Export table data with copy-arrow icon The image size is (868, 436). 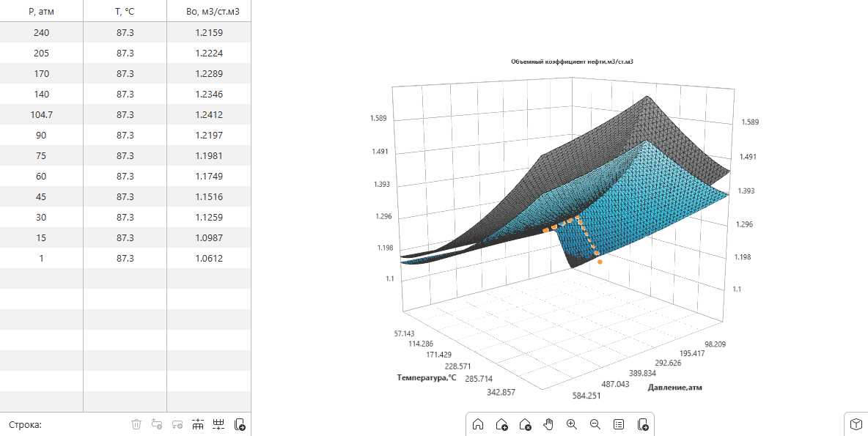click(x=240, y=424)
